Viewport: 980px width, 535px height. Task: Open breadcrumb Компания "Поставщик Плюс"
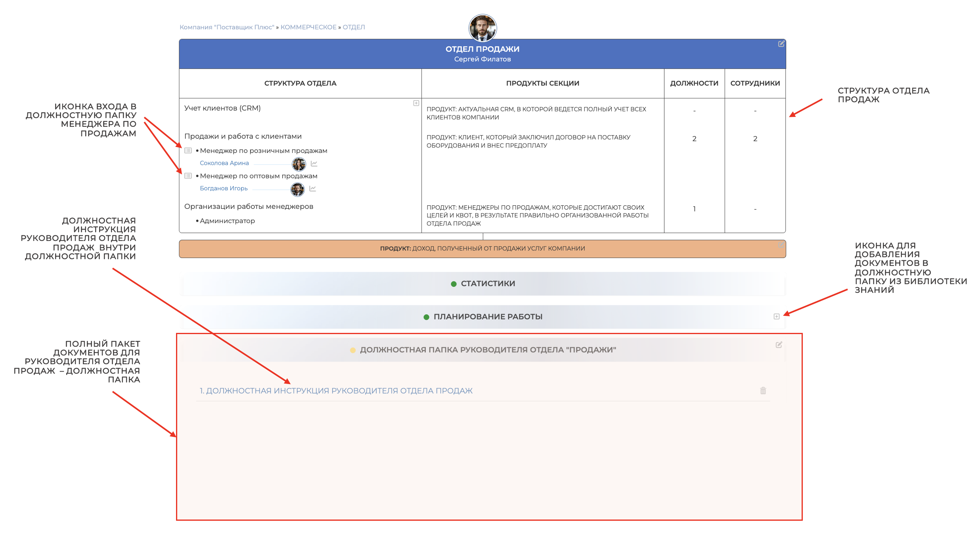coord(227,27)
